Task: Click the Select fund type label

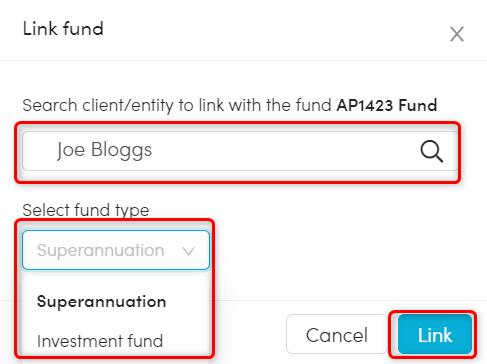Action: tap(86, 210)
